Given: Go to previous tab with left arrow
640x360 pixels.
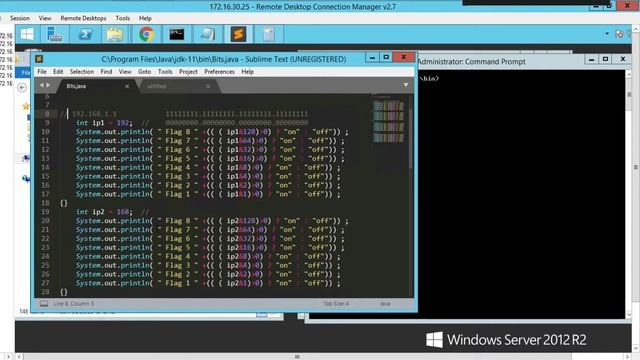Looking at the screenshot, I should pyautogui.click(x=41, y=85).
